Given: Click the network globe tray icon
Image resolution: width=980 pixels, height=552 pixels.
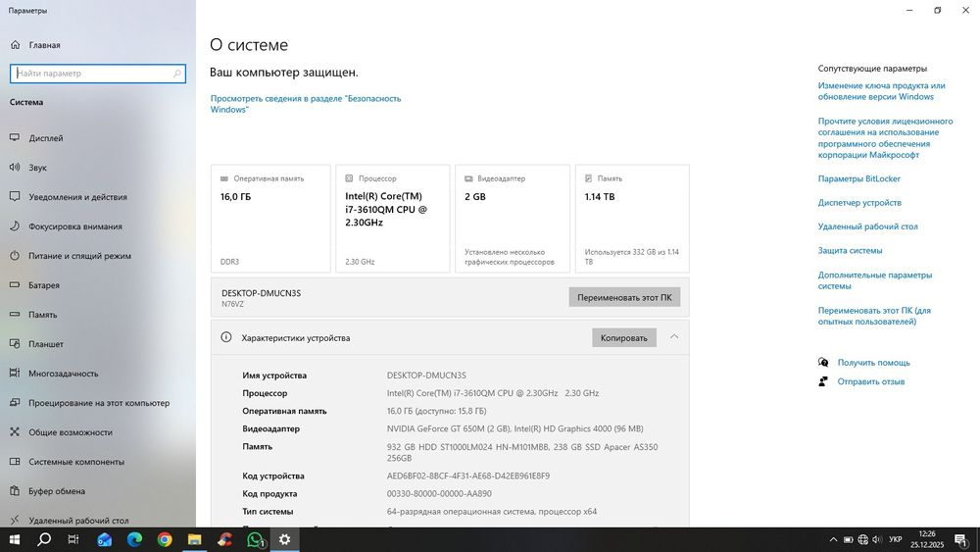Looking at the screenshot, I should click(863, 539).
